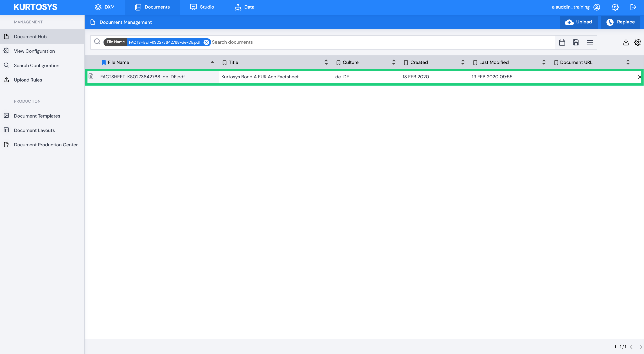Viewport: 644px width, 354px height.
Task: Click the Upload button
Action: 579,22
